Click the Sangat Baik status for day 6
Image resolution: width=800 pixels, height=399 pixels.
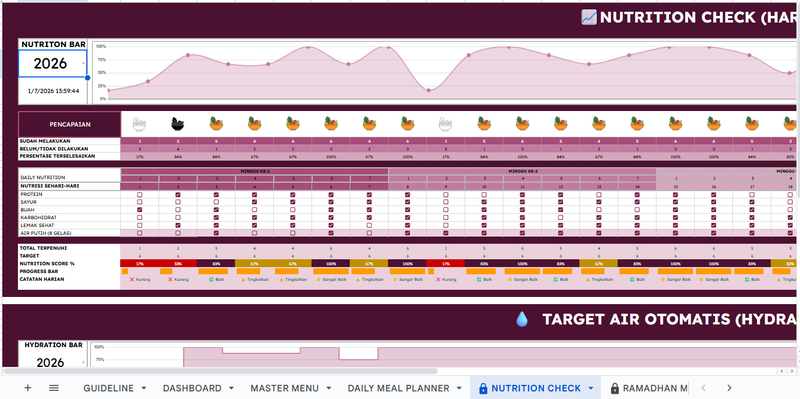[x=331, y=280]
